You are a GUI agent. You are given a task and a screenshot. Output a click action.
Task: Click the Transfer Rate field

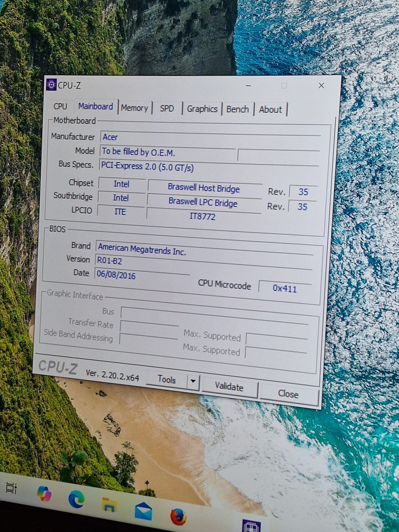(149, 328)
